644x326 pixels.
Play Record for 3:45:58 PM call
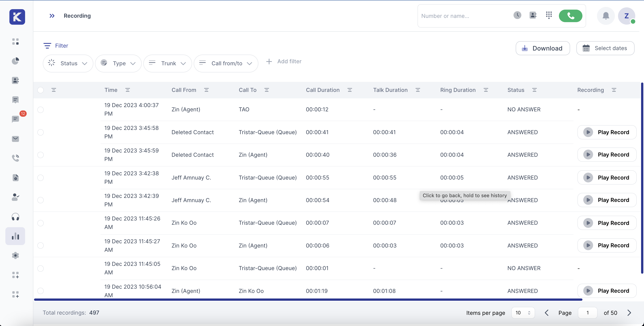click(x=607, y=132)
